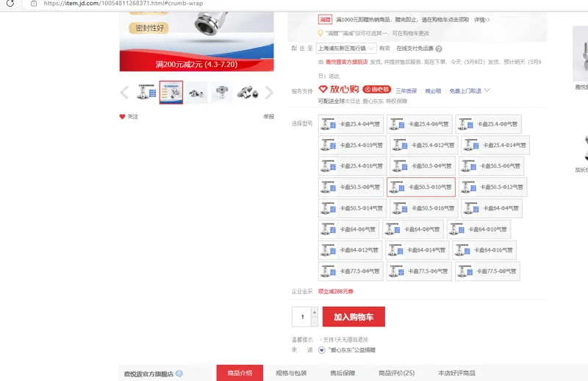588x381 pixels.
Task: Select the highlighted second product thumbnail
Action: pos(171,93)
